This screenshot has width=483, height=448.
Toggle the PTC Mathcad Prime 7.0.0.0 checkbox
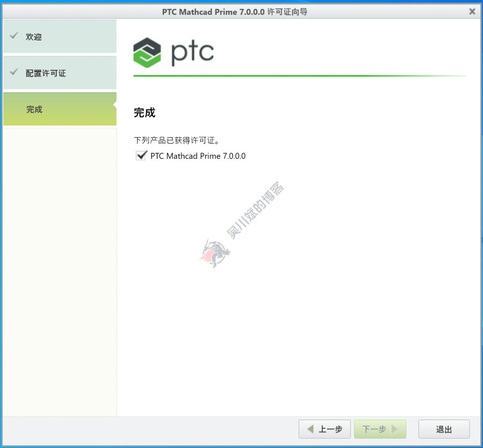tap(141, 156)
